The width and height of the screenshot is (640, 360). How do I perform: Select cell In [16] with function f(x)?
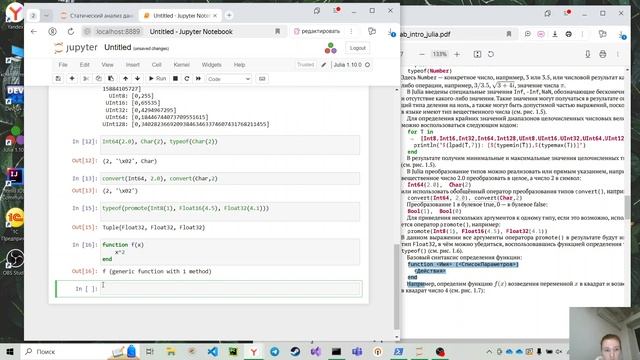(x=230, y=251)
